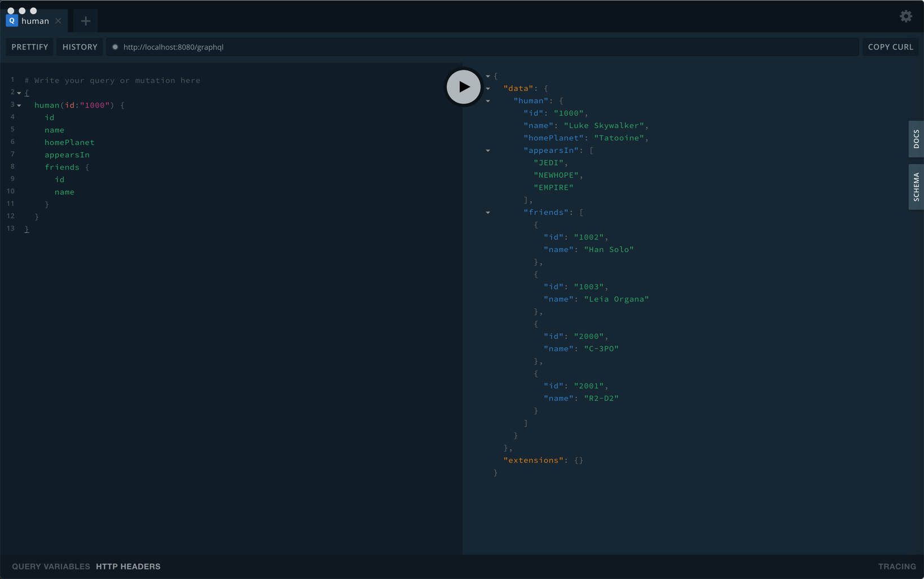Image resolution: width=924 pixels, height=579 pixels.
Task: Click the endpoint status dot indicator
Action: 115,47
